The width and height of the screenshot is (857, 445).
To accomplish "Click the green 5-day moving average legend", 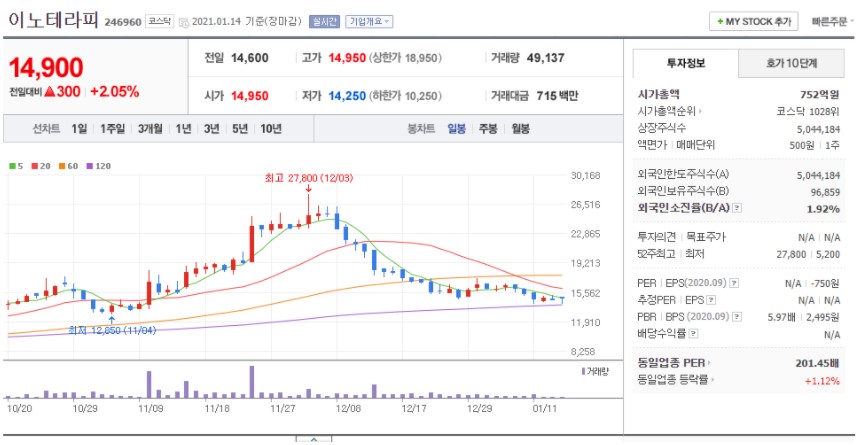I will (x=16, y=166).
